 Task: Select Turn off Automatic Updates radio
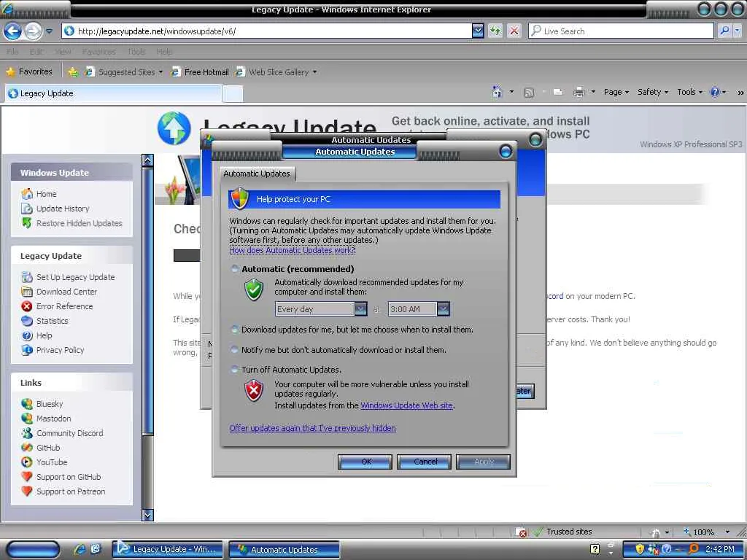pyautogui.click(x=234, y=370)
